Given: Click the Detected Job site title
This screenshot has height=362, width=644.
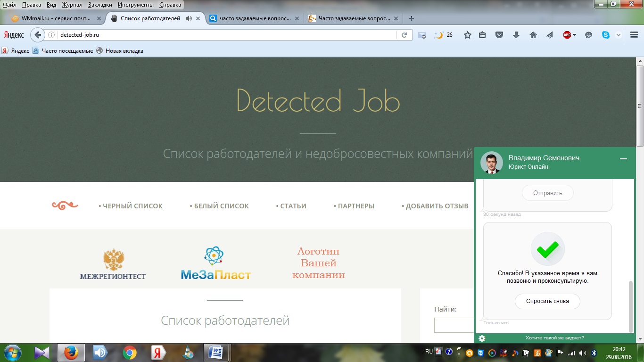Looking at the screenshot, I should click(x=318, y=100).
